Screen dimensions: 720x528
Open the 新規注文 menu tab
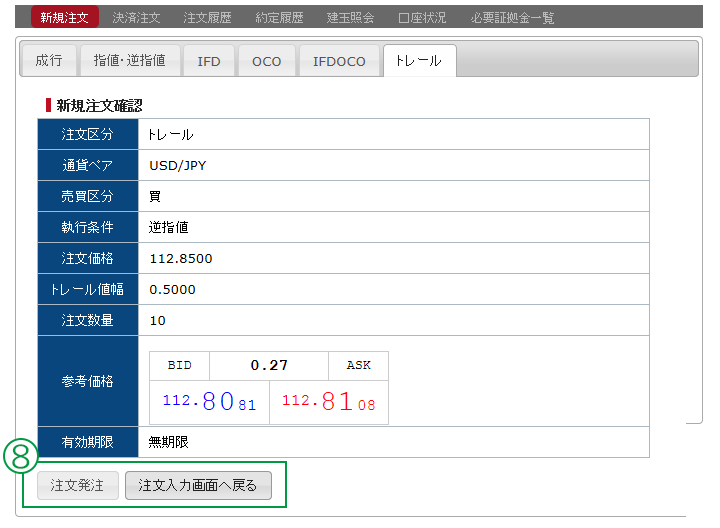64,17
